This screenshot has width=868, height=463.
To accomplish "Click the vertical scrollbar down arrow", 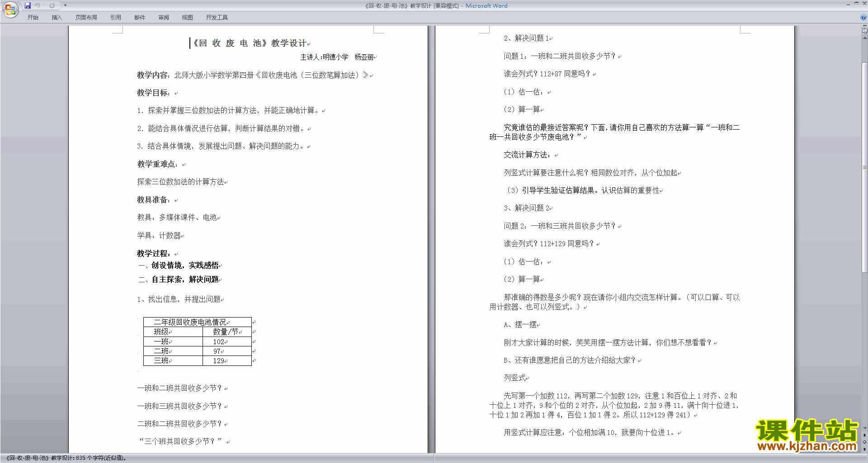I will point(864,428).
